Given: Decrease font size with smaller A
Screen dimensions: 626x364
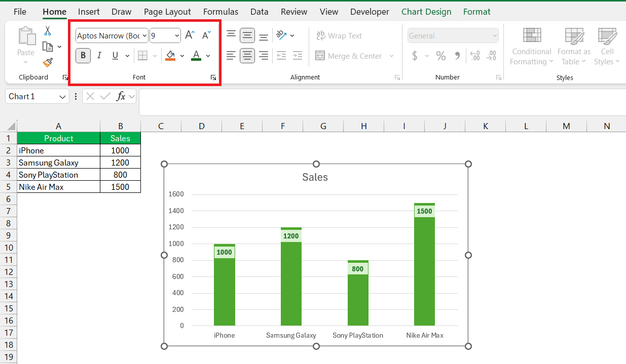Looking at the screenshot, I should [x=206, y=35].
